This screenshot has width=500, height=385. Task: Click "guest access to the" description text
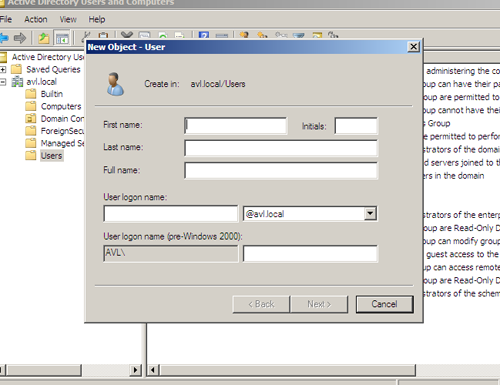[462, 254]
